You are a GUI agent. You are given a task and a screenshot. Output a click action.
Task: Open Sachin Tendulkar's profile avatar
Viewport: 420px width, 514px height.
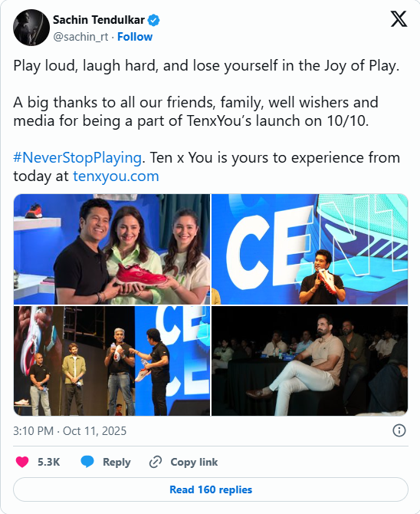click(x=31, y=28)
